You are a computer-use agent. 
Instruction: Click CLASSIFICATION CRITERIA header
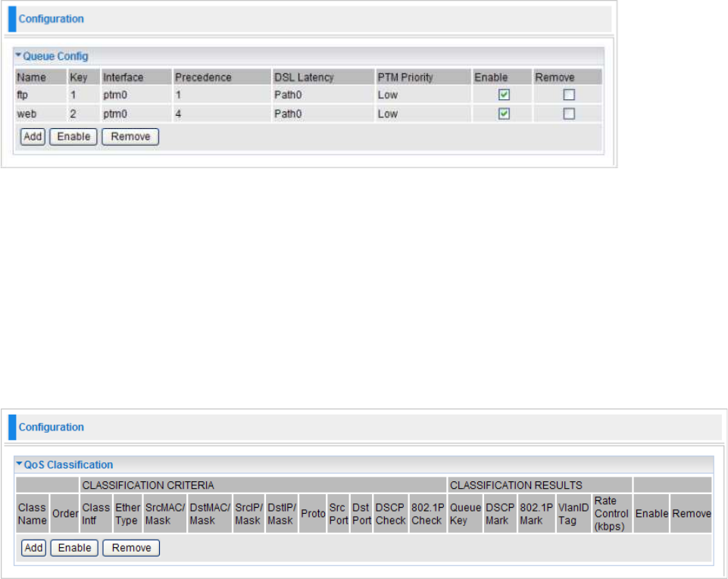pos(263,485)
